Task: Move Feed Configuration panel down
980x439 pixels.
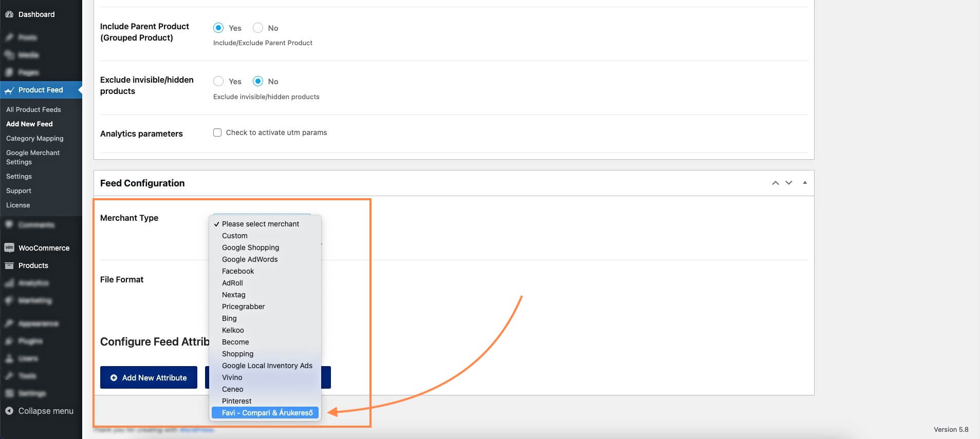Action: pyautogui.click(x=789, y=183)
